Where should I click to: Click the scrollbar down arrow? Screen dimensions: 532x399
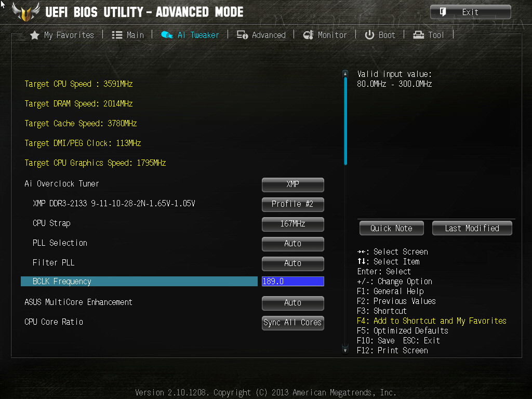[345, 350]
